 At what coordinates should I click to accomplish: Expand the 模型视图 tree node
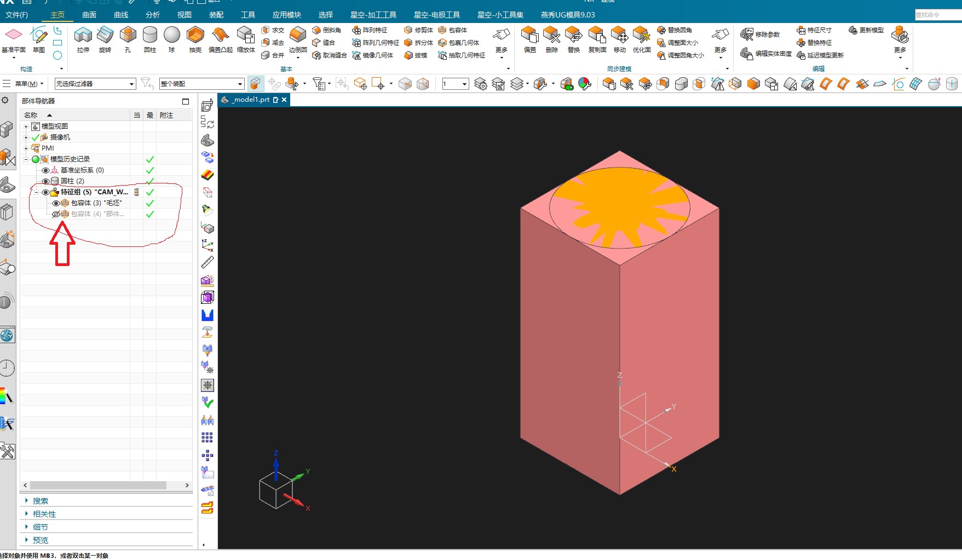click(26, 126)
